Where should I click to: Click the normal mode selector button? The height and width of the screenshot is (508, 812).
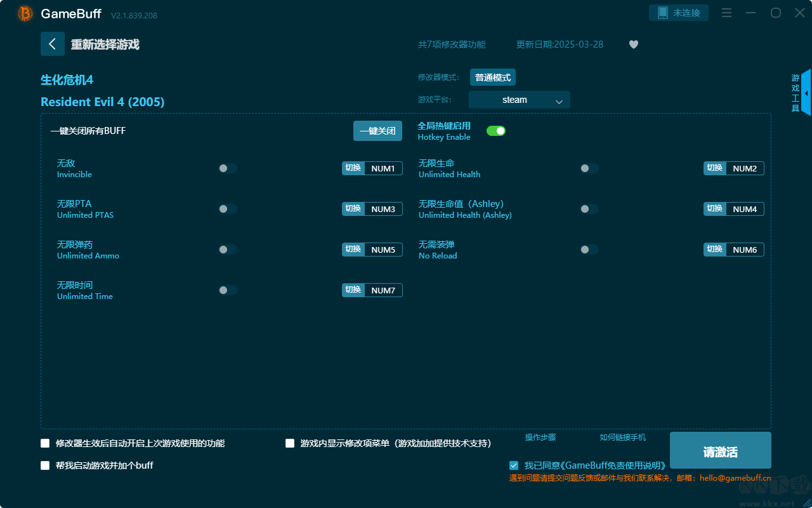[x=492, y=77]
